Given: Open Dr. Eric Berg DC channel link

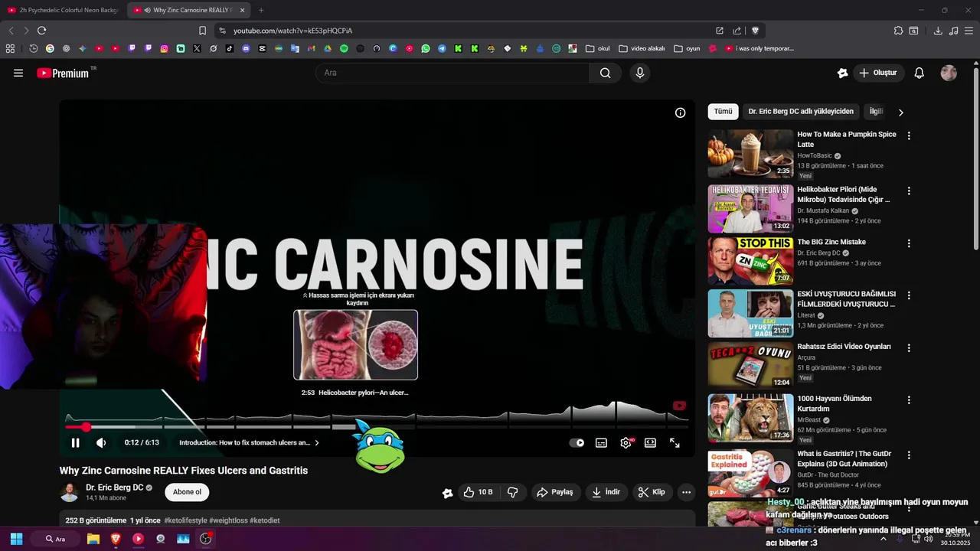Looking at the screenshot, I should (x=114, y=487).
